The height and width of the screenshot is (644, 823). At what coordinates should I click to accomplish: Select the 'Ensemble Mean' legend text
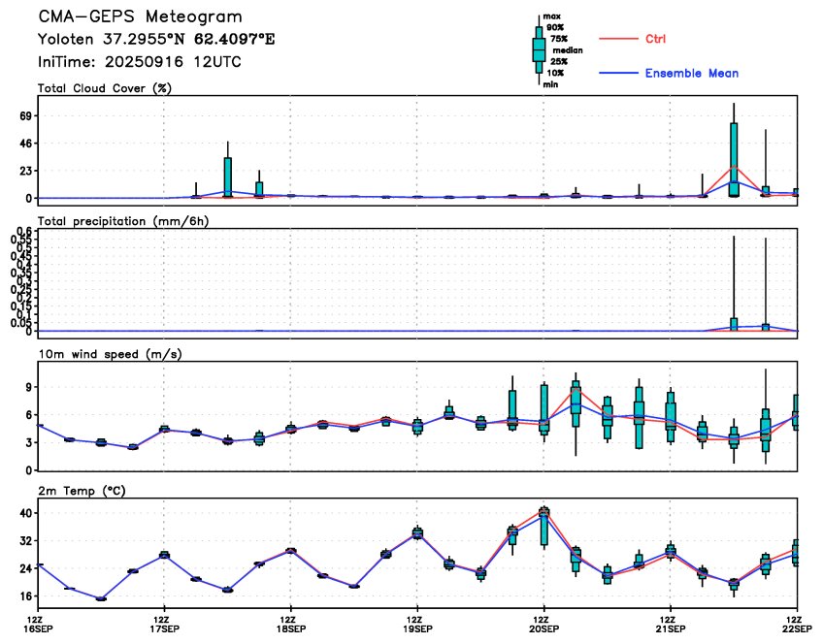(x=692, y=74)
